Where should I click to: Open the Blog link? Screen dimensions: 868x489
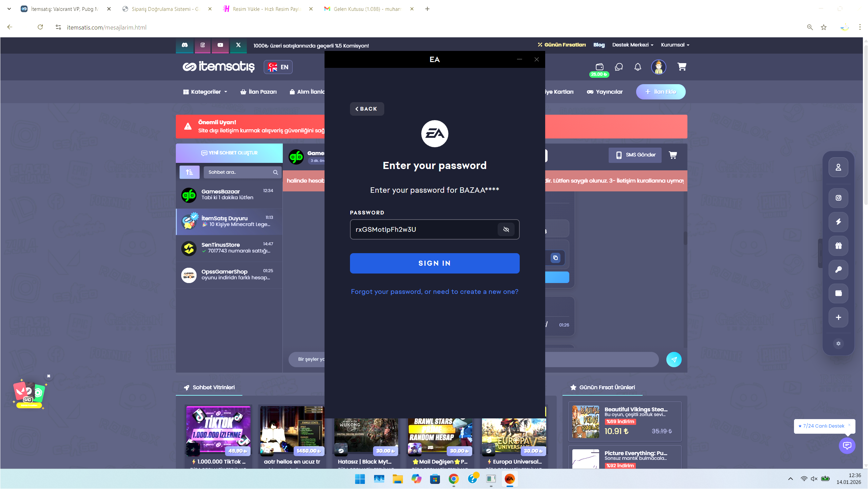pyautogui.click(x=599, y=45)
